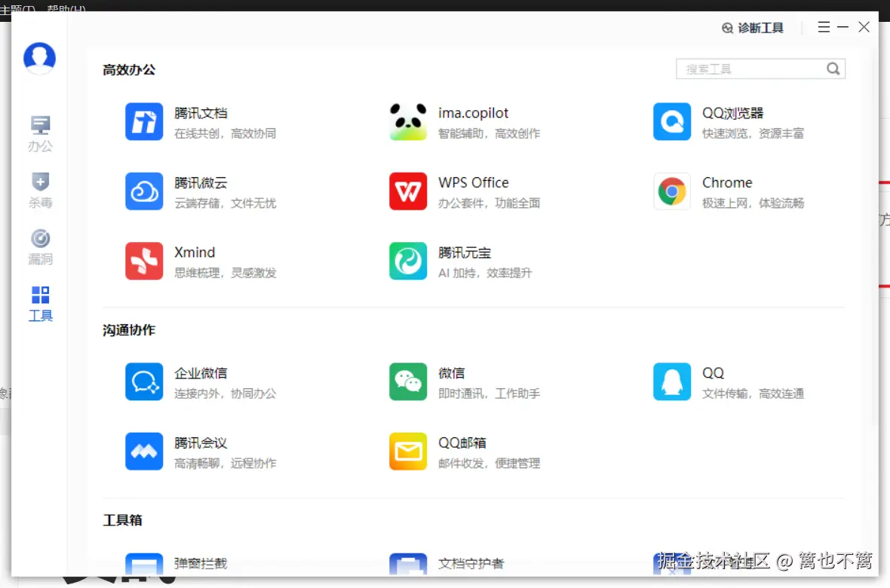Screen dimensions: 890x588
Task: Click the 在线共创，高效协同 description
Action: 226,133
